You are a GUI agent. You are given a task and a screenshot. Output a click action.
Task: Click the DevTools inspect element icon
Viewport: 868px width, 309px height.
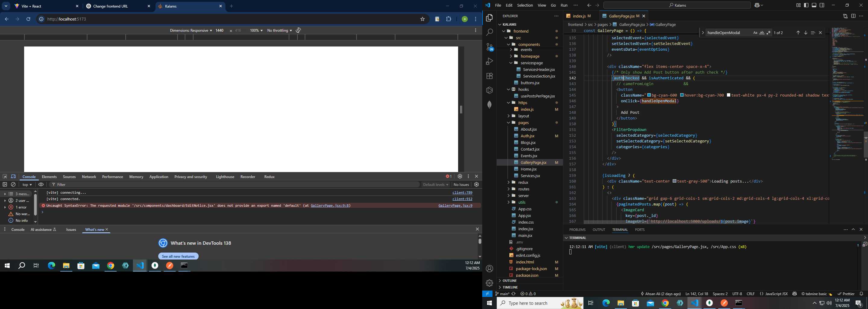pos(5,177)
